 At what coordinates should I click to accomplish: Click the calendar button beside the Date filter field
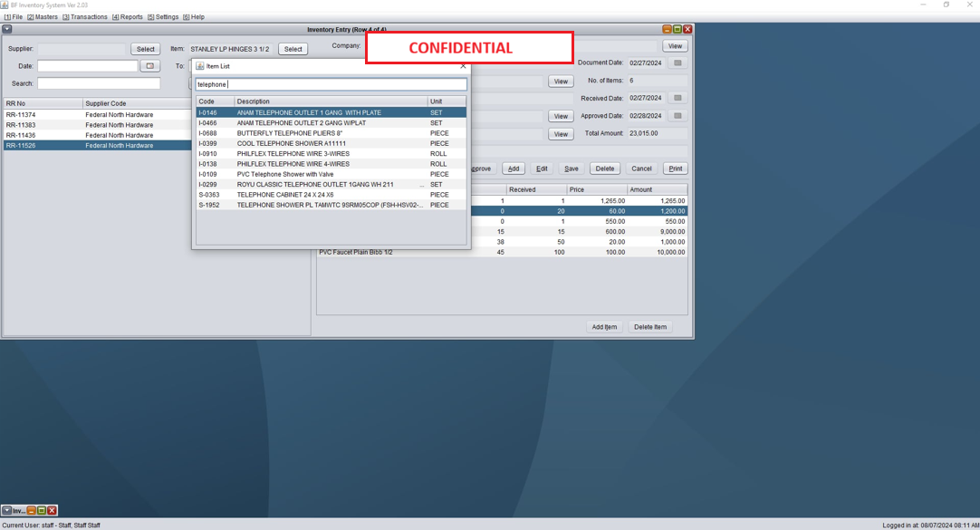point(150,65)
